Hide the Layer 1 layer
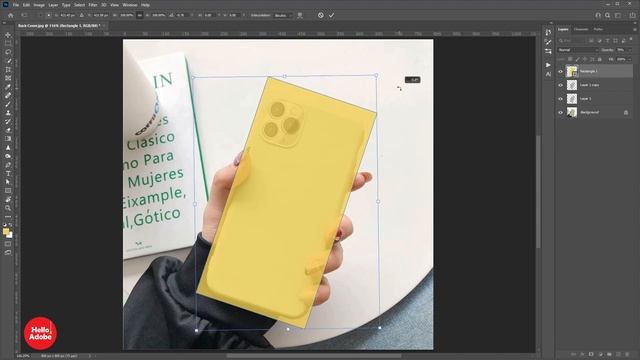This screenshot has height=360, width=640. (560, 99)
